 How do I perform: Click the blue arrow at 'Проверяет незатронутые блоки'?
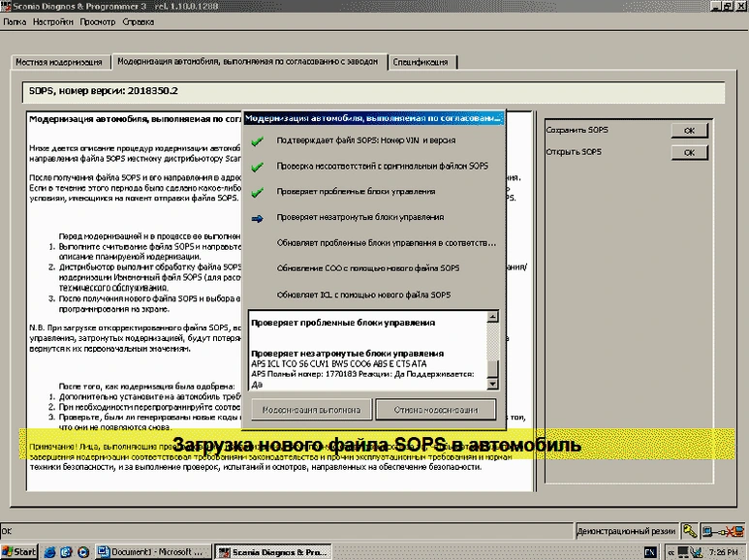click(x=257, y=219)
